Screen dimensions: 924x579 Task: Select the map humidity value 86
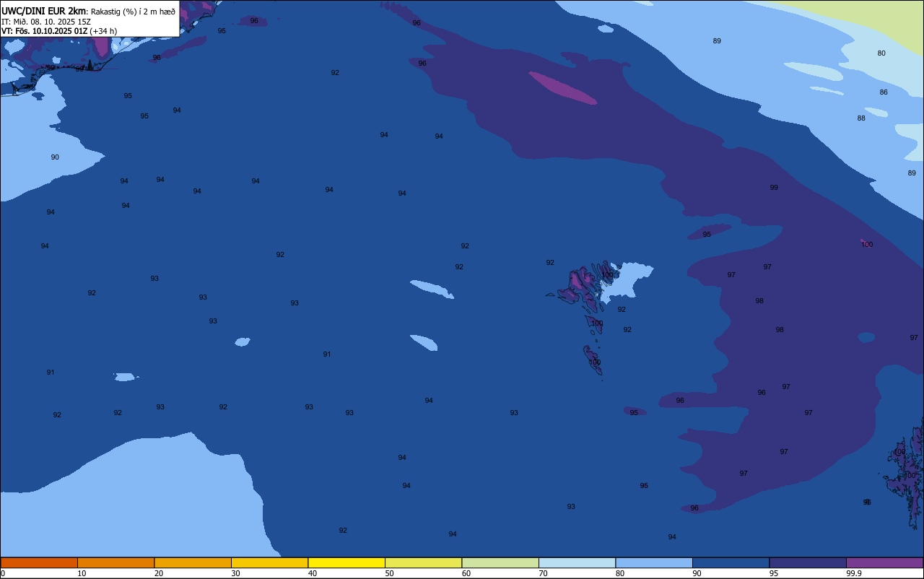coord(884,92)
